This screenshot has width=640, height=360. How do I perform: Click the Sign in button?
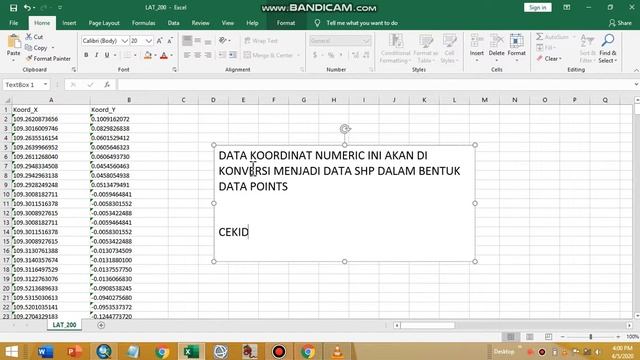[x=538, y=7]
